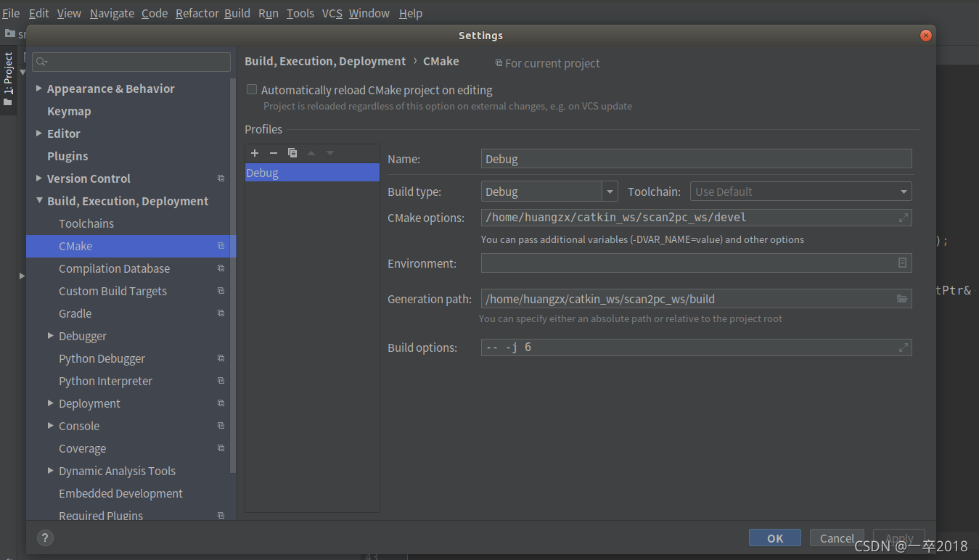Open Settings help question mark
Screen dimensions: 979x560
coord(45,538)
